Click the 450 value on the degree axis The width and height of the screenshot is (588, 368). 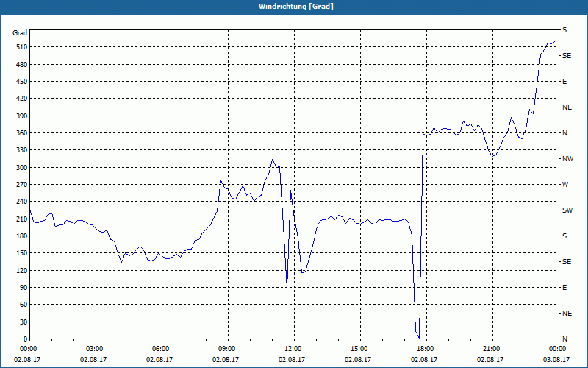(x=21, y=82)
